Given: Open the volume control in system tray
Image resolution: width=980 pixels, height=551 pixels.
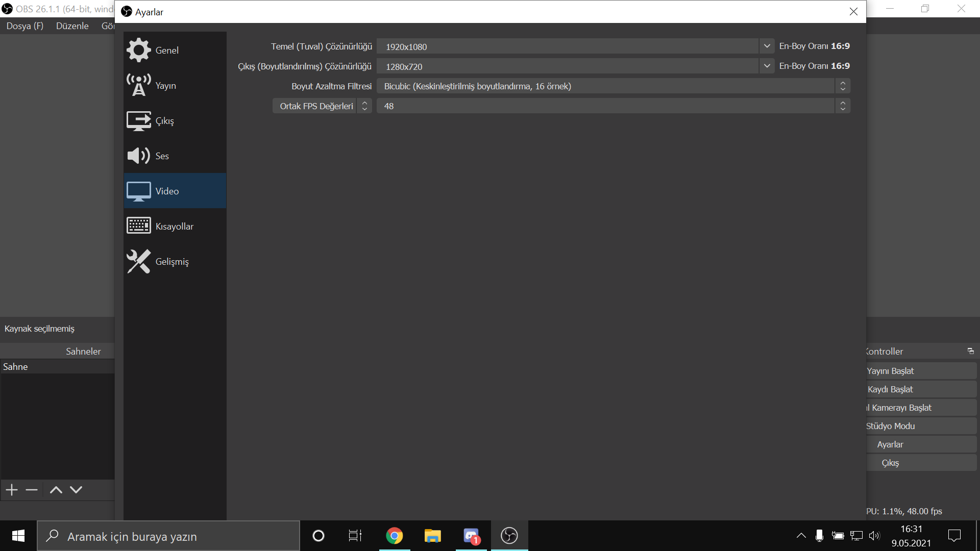Looking at the screenshot, I should [x=875, y=536].
